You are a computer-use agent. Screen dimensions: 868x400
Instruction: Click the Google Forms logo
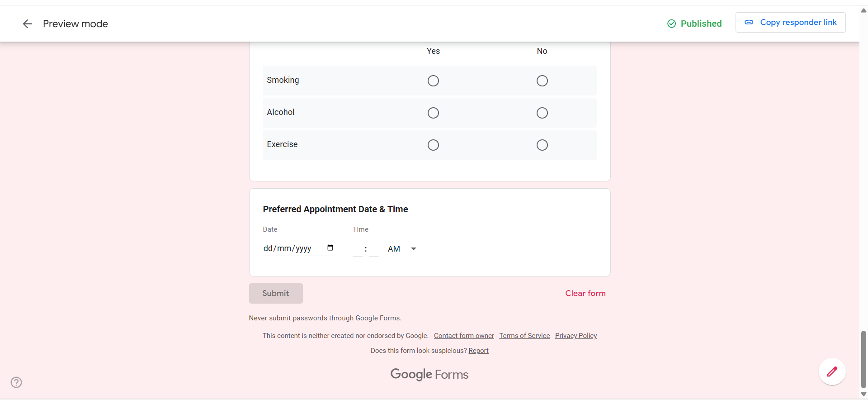[x=429, y=374]
